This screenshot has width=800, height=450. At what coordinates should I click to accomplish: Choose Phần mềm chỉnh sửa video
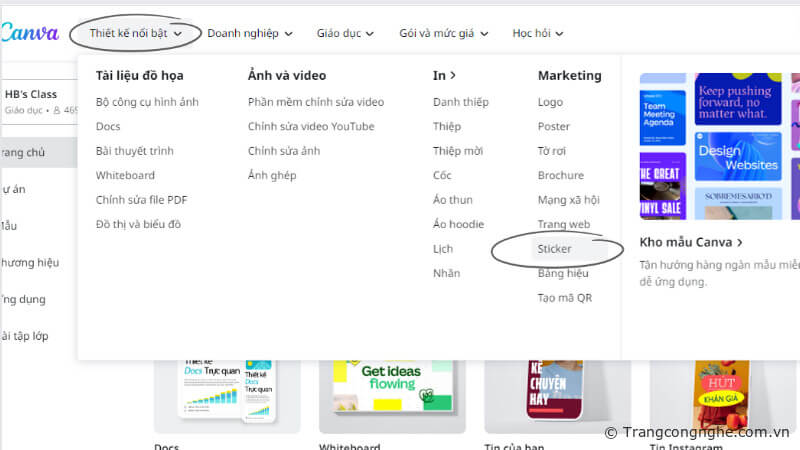pos(315,102)
